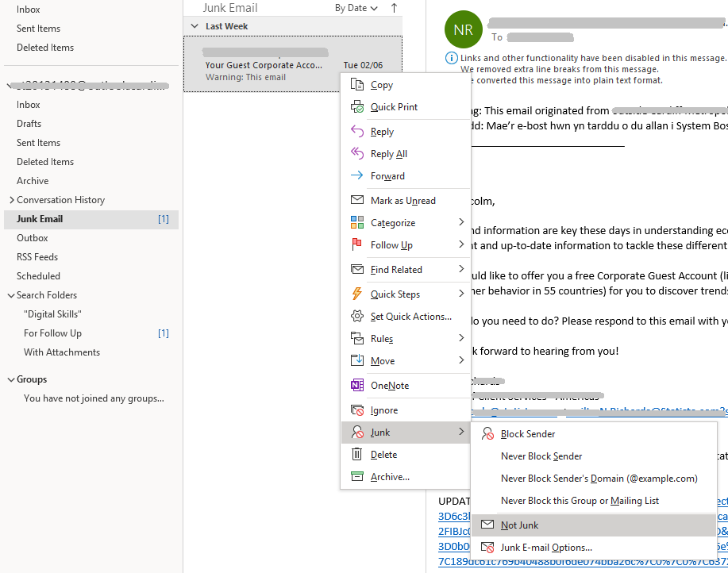
Task: Collapse the Last Week group
Action: [x=195, y=26]
